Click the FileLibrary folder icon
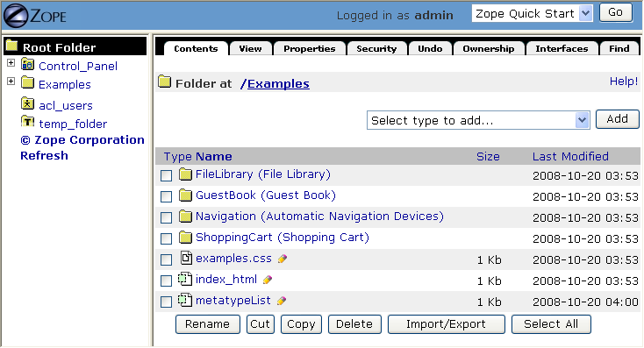 tap(186, 174)
